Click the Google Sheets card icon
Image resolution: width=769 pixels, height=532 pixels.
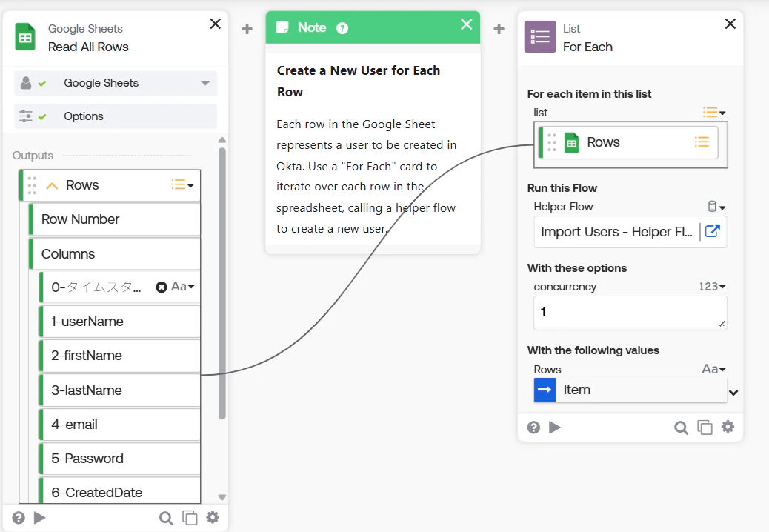click(25, 37)
